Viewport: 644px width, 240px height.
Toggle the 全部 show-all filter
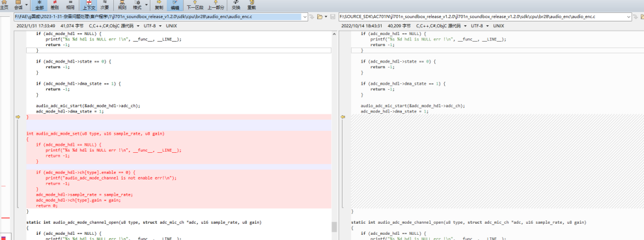40,5
